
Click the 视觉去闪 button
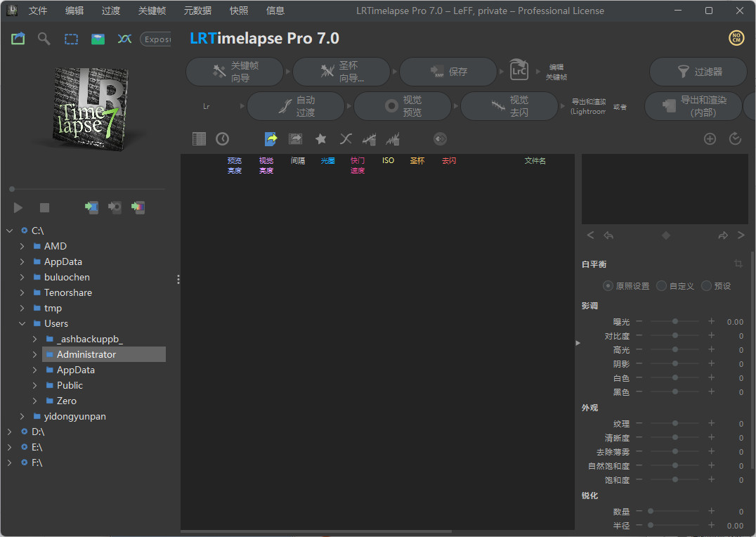pyautogui.click(x=509, y=106)
